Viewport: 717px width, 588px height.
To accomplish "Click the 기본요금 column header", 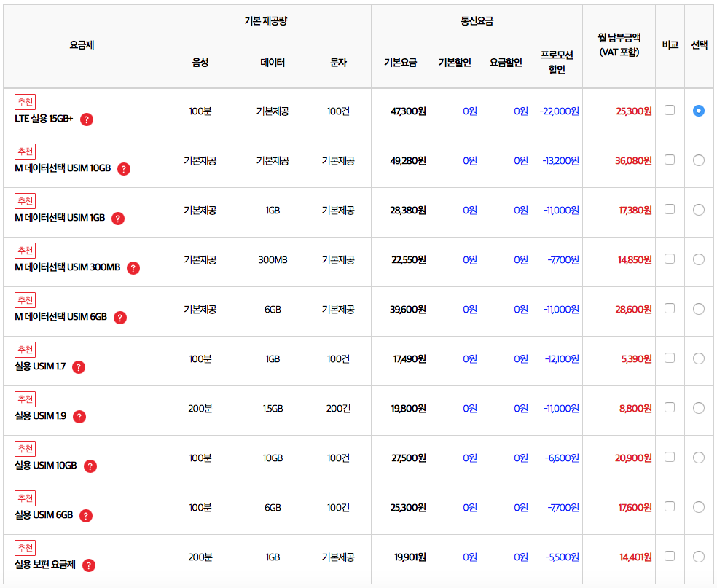I will point(401,63).
